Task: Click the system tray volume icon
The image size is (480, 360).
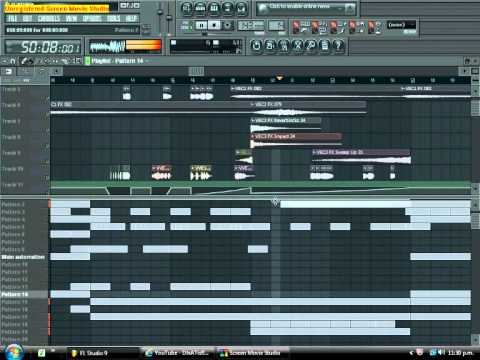Action: click(442, 353)
